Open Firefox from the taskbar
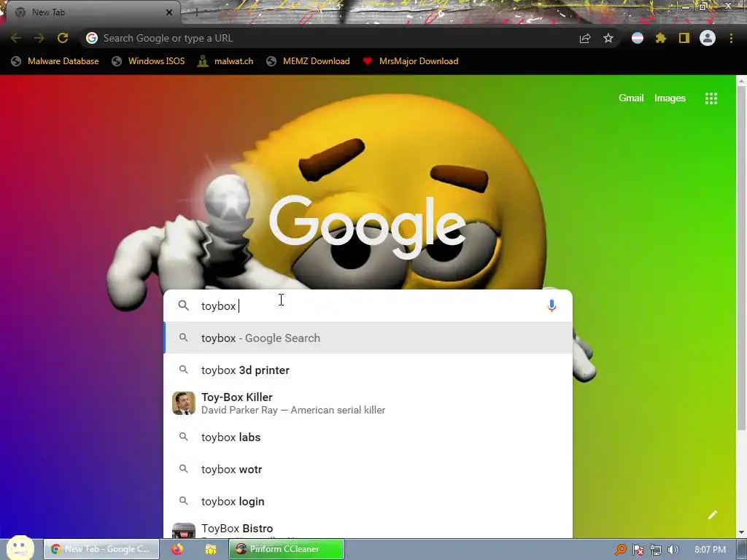747x560 pixels. coord(177,549)
